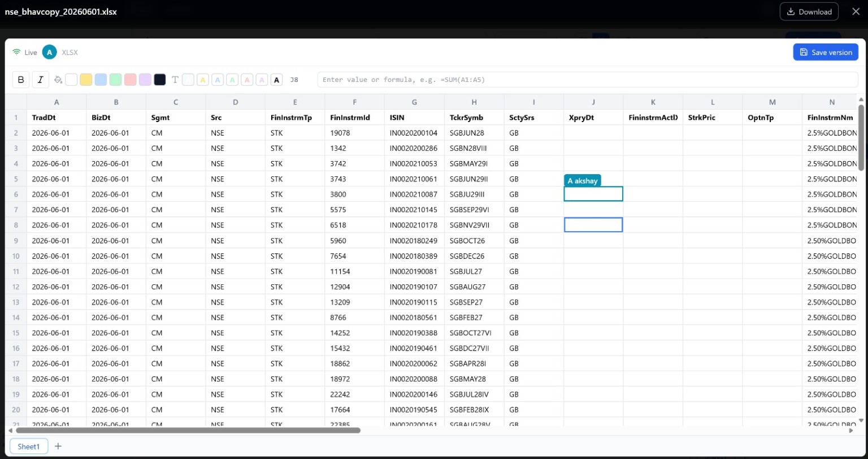
Task: Select ticker cell SGBMAY29I
Action: [x=474, y=163]
